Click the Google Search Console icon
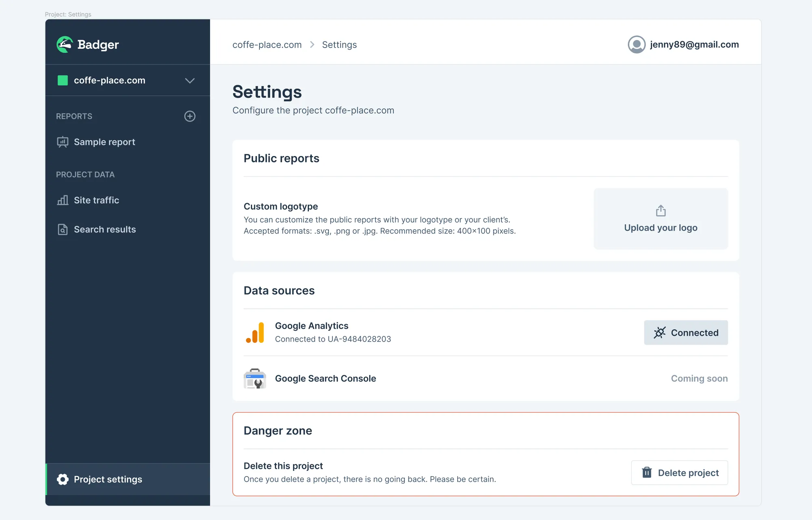The image size is (812, 520). click(255, 379)
